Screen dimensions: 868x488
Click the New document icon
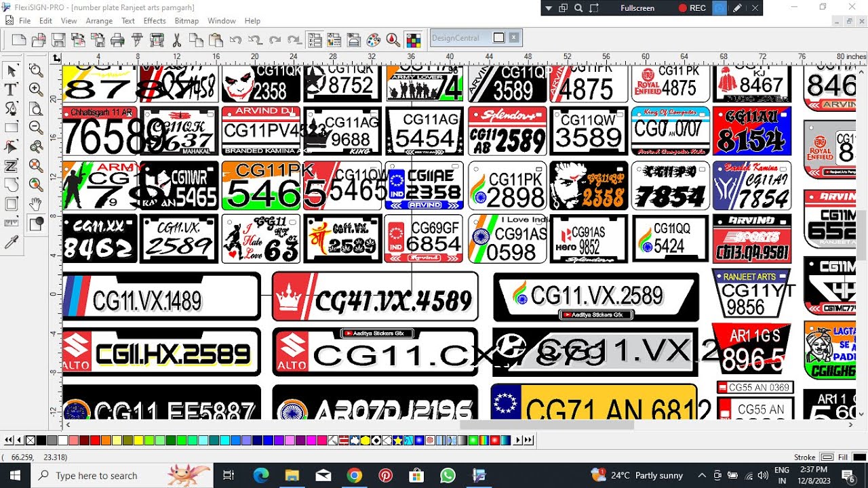[19, 39]
